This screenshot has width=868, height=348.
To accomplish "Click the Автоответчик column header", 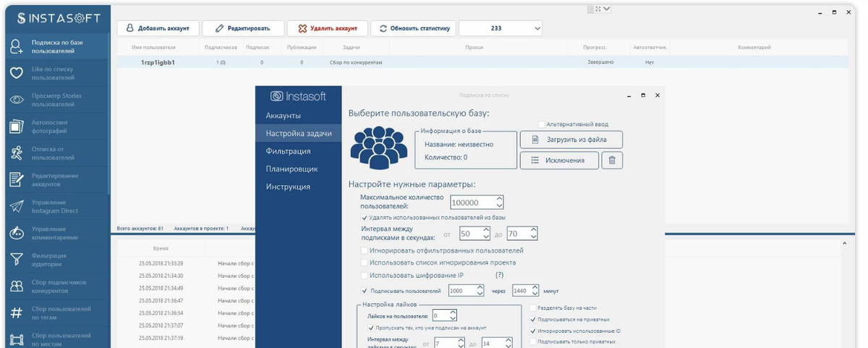I will (650, 47).
